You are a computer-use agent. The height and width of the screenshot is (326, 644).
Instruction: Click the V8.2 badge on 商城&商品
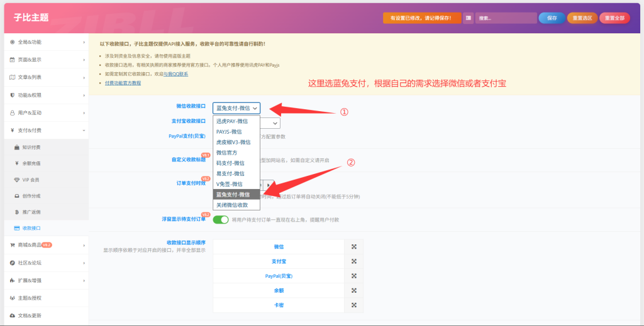47,245
